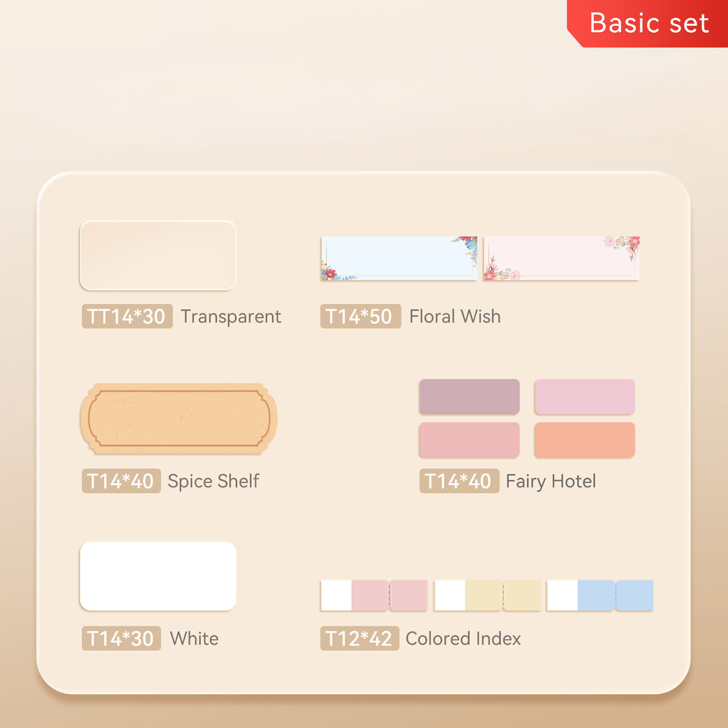Image resolution: width=728 pixels, height=728 pixels.
Task: Pick the light pink Fairy Hotel swatch
Action: (584, 397)
